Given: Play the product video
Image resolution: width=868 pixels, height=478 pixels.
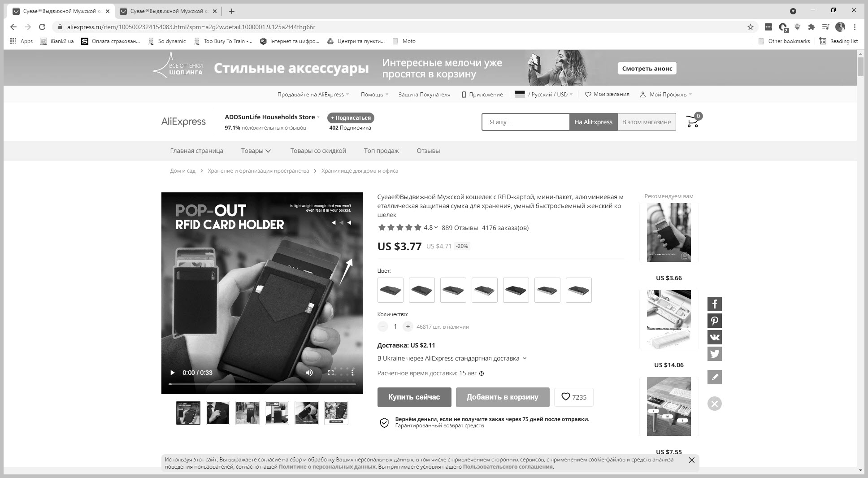Looking at the screenshot, I should pos(172,373).
